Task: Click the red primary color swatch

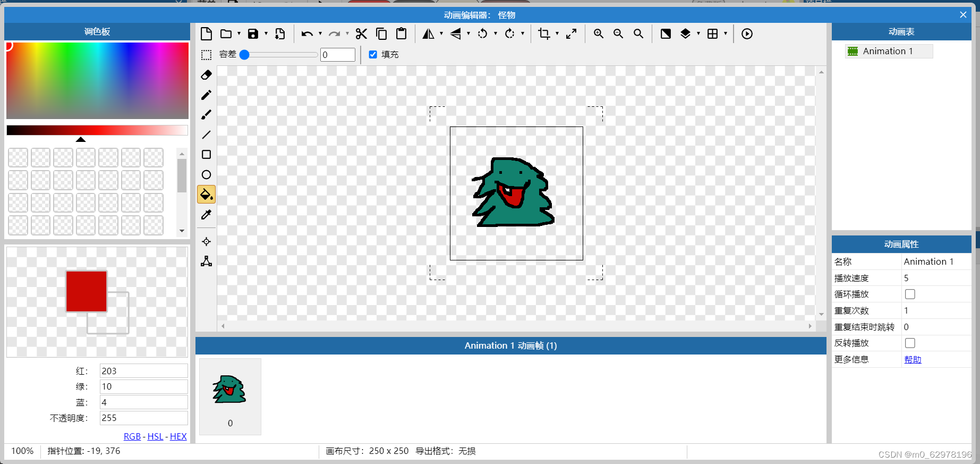Action: [x=87, y=291]
